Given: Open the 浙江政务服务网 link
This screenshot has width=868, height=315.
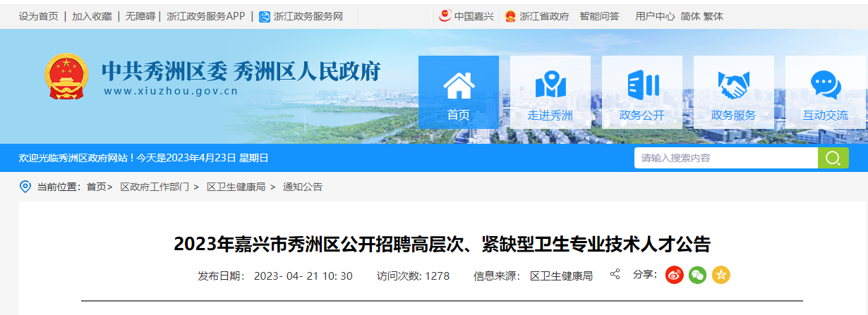Looking at the screenshot, I should (x=301, y=16).
